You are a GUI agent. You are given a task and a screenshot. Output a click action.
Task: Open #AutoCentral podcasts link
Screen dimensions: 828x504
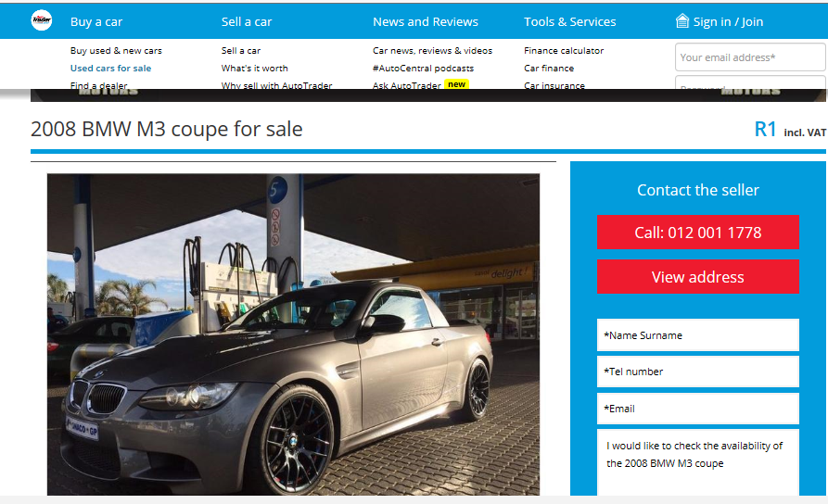click(423, 68)
